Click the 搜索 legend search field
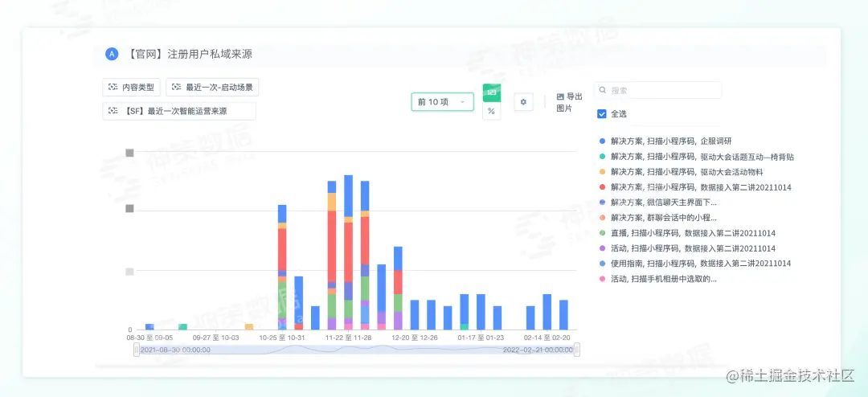The image size is (868, 397). pos(657,90)
